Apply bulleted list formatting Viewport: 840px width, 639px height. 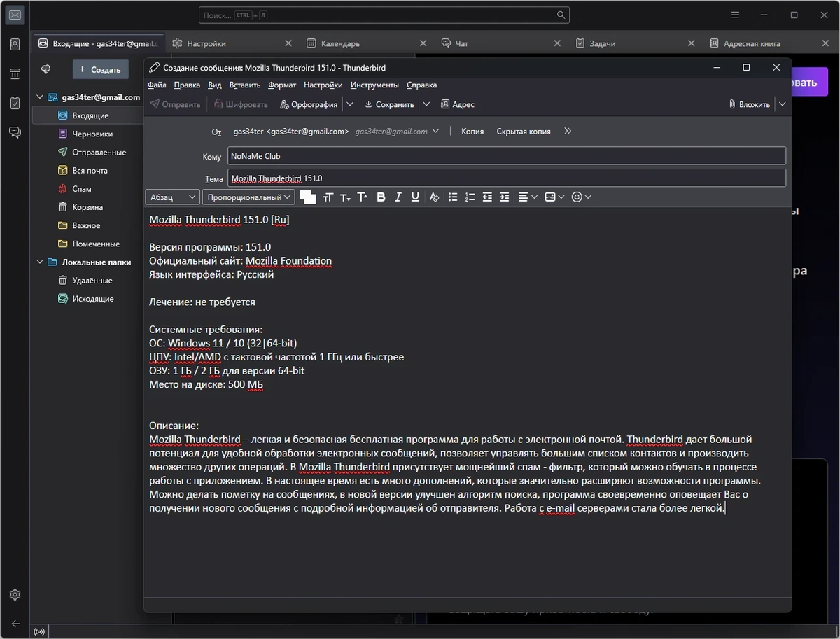[x=453, y=197]
